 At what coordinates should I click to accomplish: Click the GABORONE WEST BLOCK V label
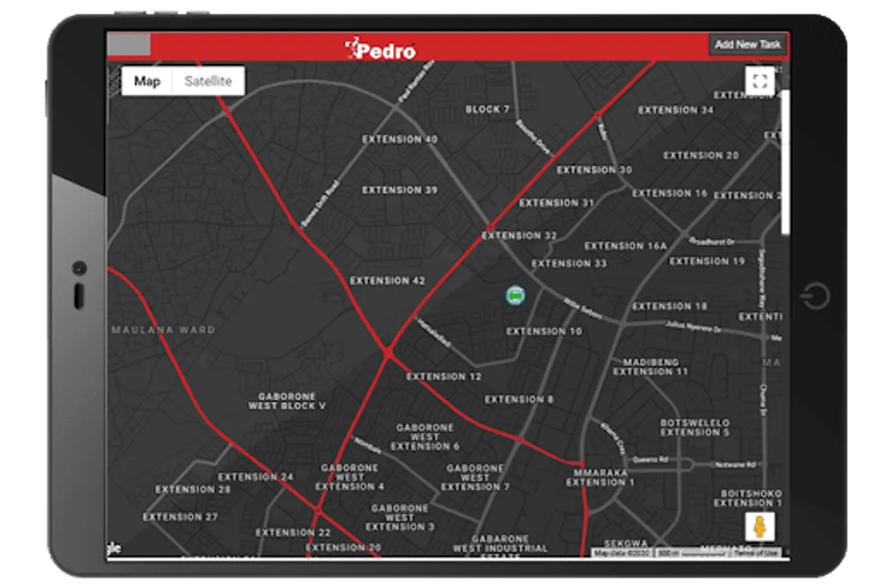pyautogui.click(x=286, y=401)
